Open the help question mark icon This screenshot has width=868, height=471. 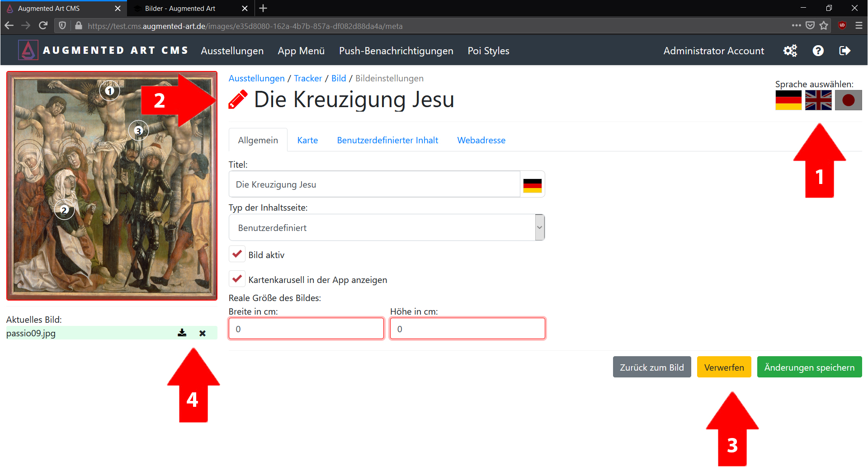coord(818,51)
